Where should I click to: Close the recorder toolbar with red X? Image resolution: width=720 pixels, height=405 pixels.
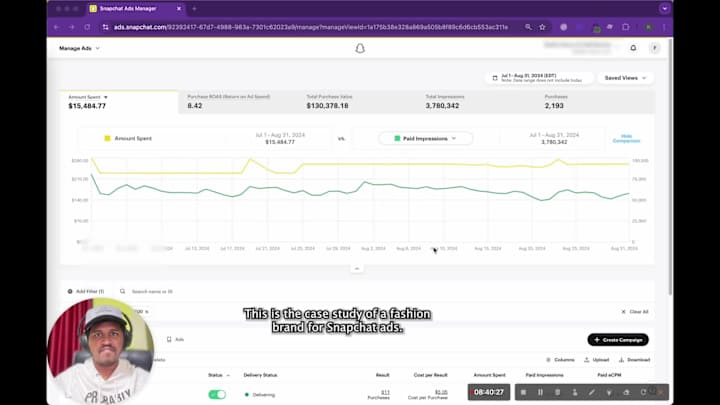point(660,392)
